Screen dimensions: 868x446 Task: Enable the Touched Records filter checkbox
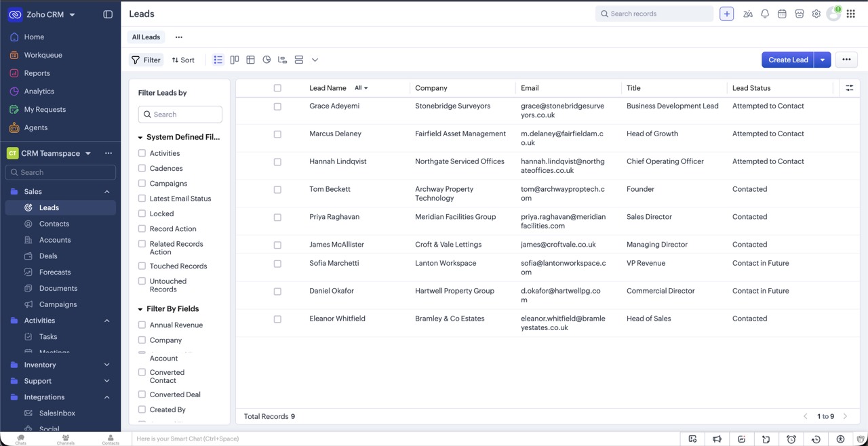point(142,266)
